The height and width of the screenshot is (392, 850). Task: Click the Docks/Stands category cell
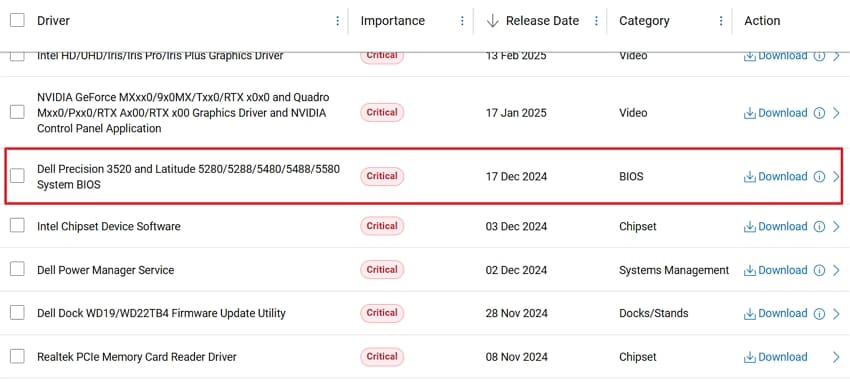pos(654,313)
